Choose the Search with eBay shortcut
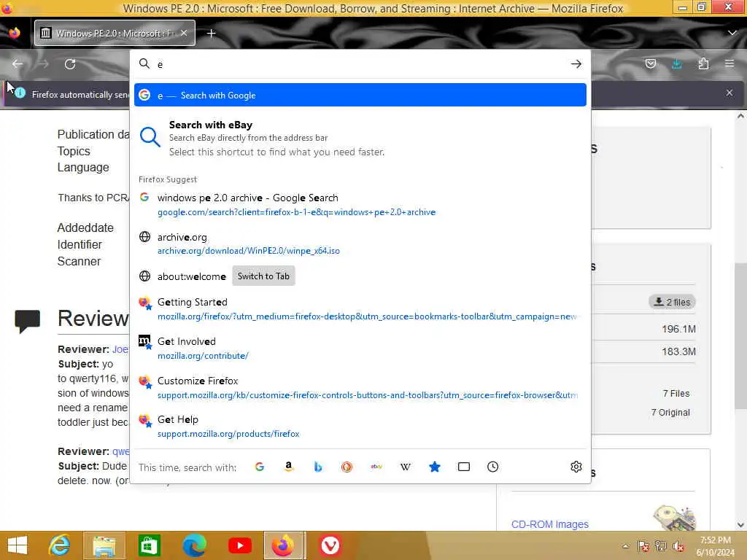747x560 pixels. coord(360,138)
